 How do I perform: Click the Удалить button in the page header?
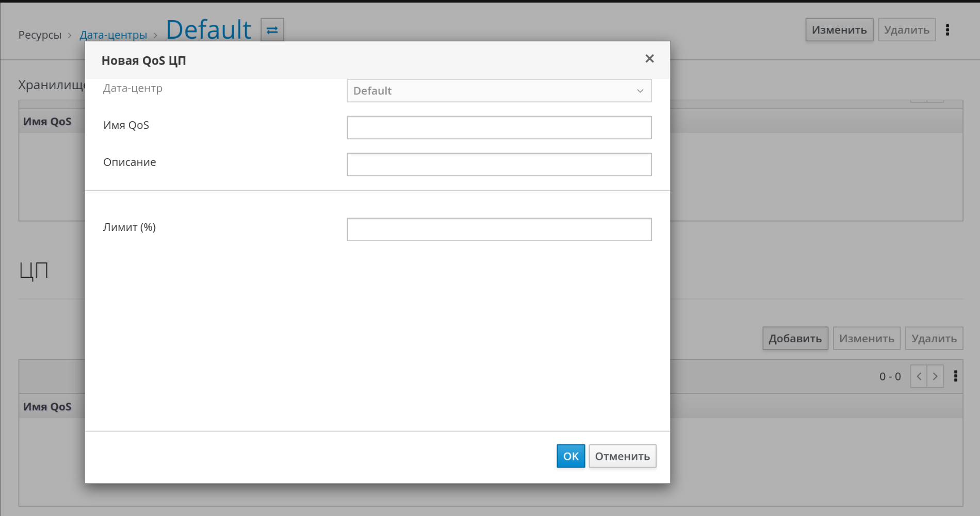coord(906,30)
